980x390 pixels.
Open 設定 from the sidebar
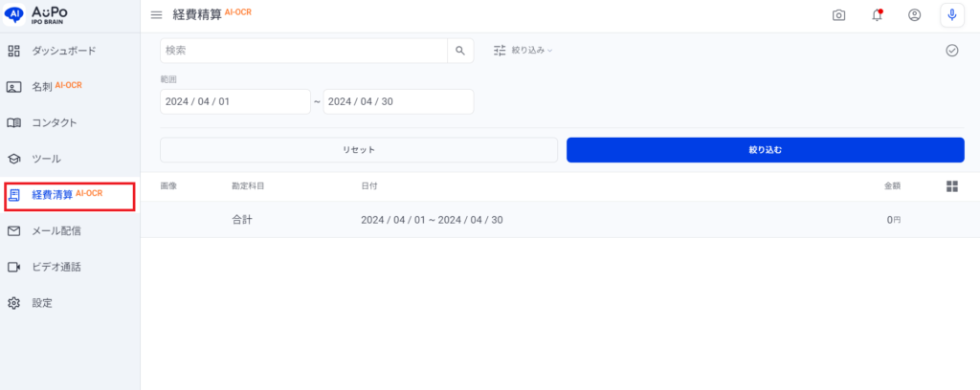(42, 303)
